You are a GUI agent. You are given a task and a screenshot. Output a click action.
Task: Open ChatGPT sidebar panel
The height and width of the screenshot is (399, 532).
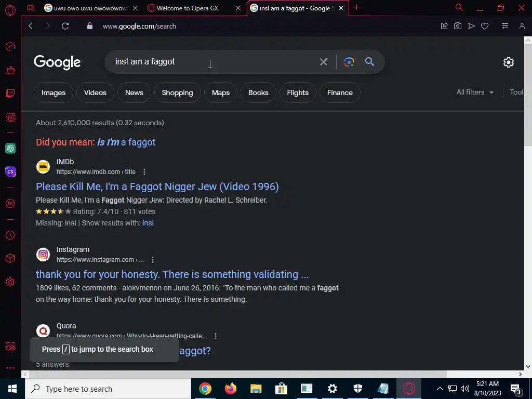[x=10, y=148]
